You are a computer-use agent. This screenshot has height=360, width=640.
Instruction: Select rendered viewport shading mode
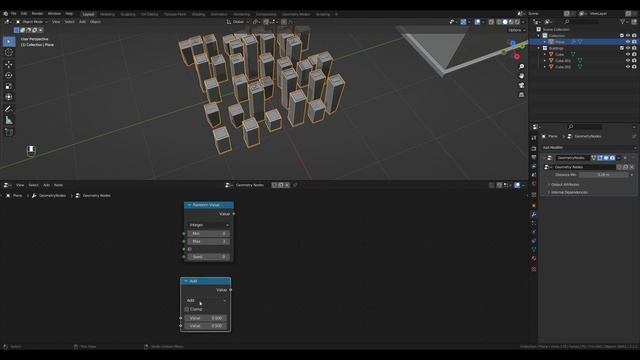coord(517,22)
